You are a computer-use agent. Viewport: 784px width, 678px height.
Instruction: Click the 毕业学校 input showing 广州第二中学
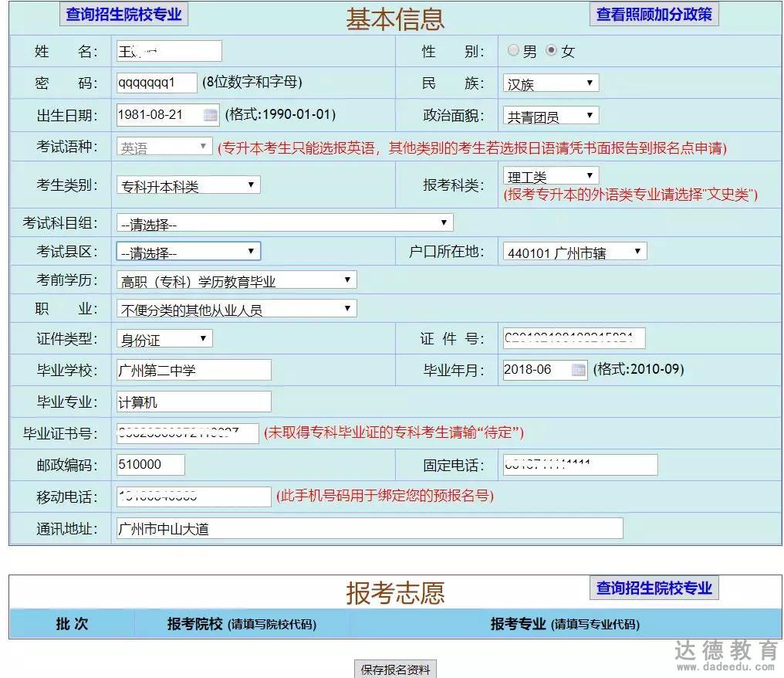pos(194,370)
